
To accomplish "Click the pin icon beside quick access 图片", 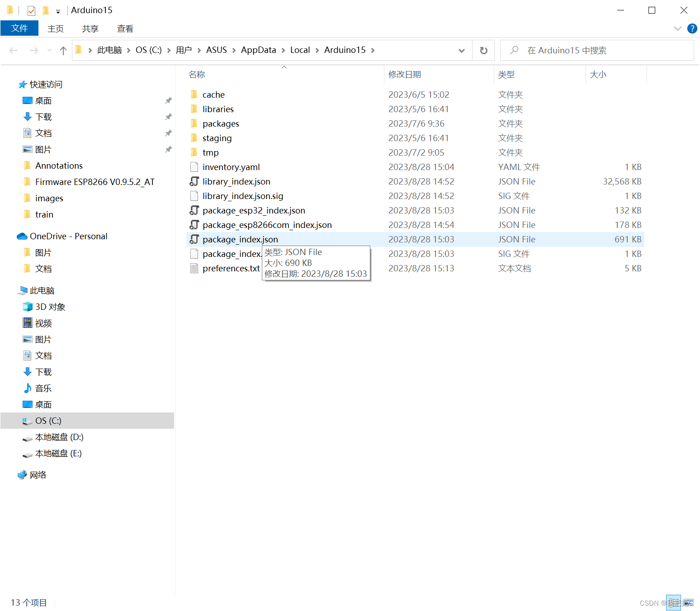I will [168, 149].
